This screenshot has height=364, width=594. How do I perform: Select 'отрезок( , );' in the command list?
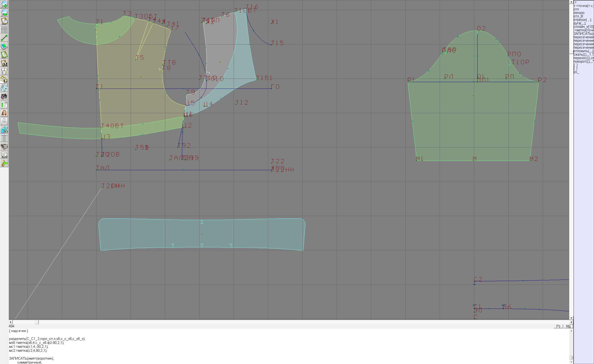(582, 20)
